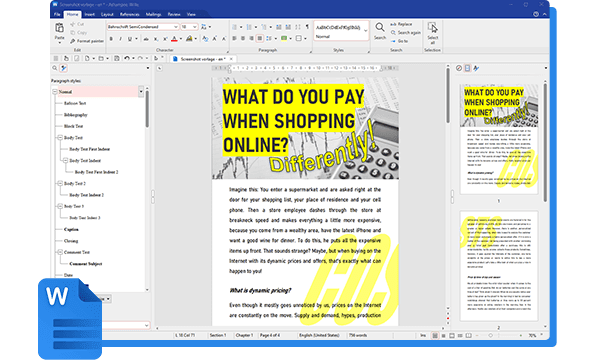Click the pilcrow formatting marks icon
The width and height of the screenshot is (600, 360).
[x=307, y=27]
